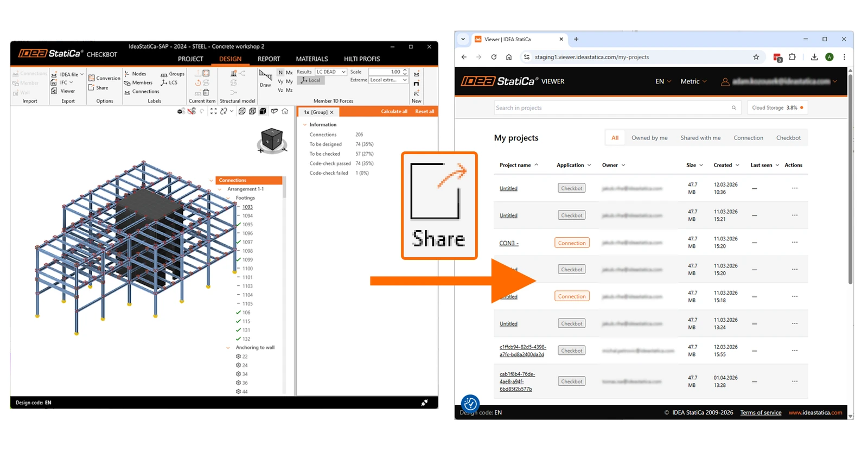Click the home view icon
This screenshot has width=868, height=452.
pos(285,111)
